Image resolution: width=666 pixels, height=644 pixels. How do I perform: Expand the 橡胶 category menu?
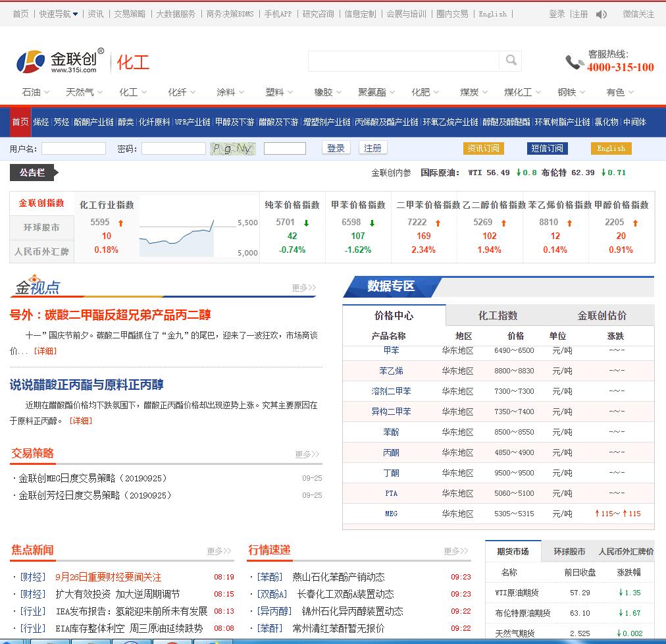click(328, 92)
